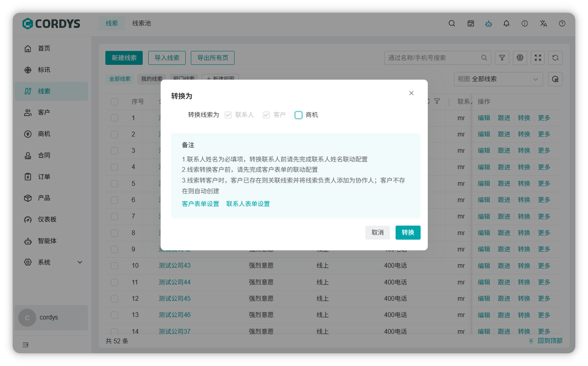Click the filter funnel button beside search
This screenshot has height=366, width=588.
coord(502,58)
